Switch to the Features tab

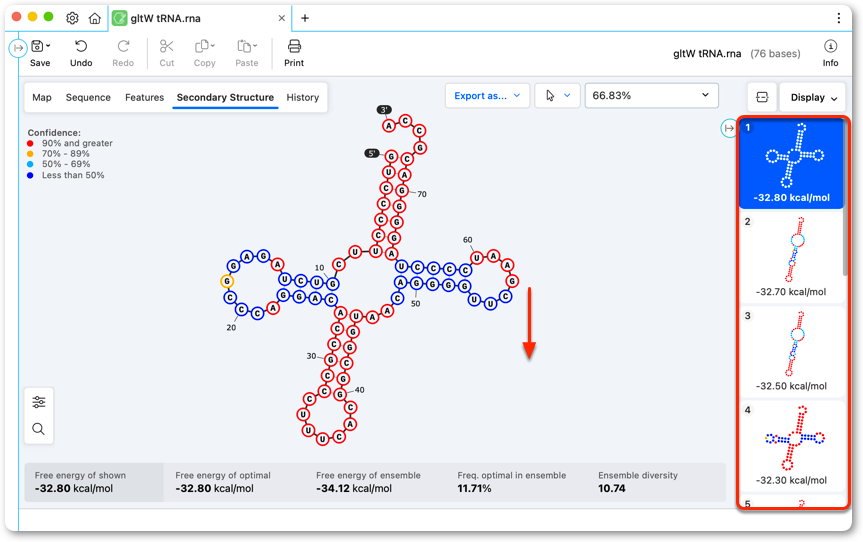click(x=144, y=97)
